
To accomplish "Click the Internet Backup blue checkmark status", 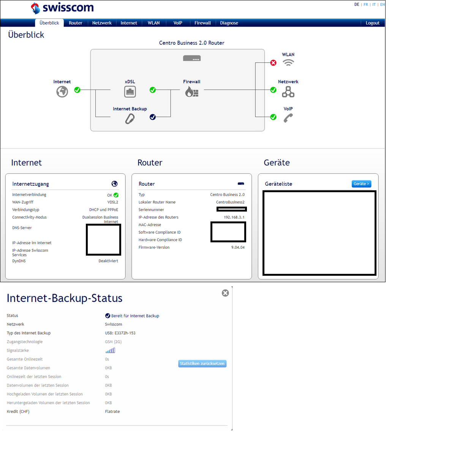I will [153, 117].
